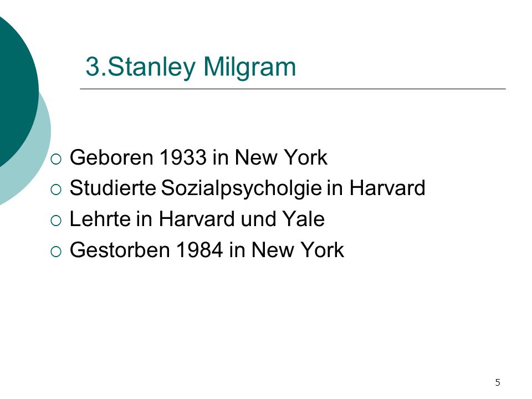Click the year "1933"
This screenshot has height=399, width=532.
[x=183, y=157]
